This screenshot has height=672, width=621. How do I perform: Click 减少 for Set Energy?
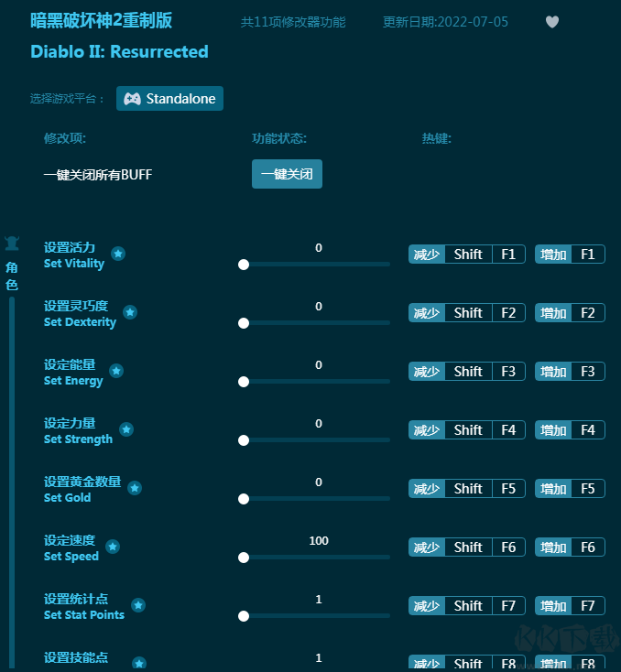coord(427,372)
